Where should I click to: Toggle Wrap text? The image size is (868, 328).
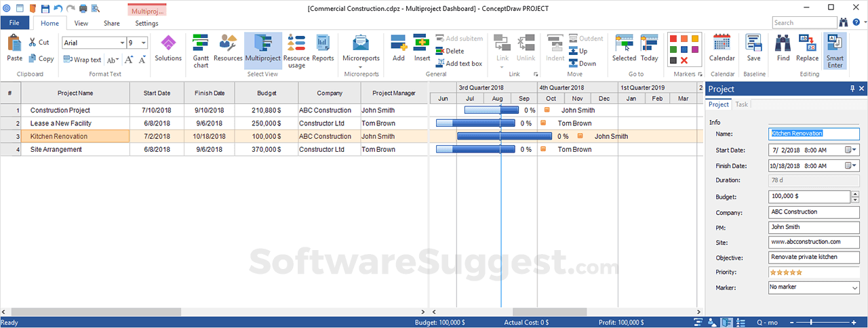pos(82,60)
